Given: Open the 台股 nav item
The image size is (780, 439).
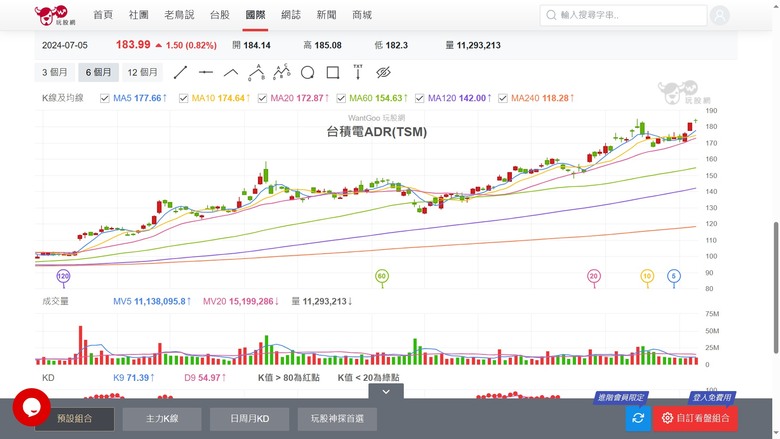Looking at the screenshot, I should [219, 15].
